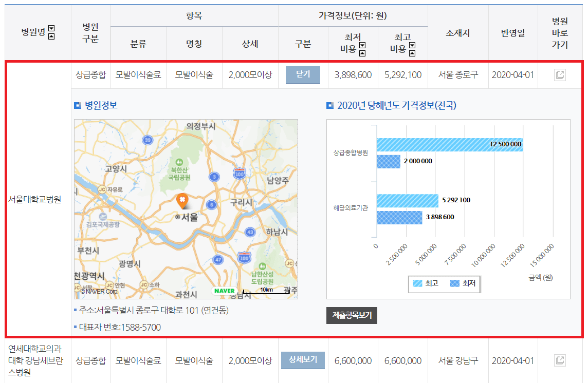Click 김포국제공항 airport icon on map
This screenshot has height=383, width=588.
coord(103,217)
